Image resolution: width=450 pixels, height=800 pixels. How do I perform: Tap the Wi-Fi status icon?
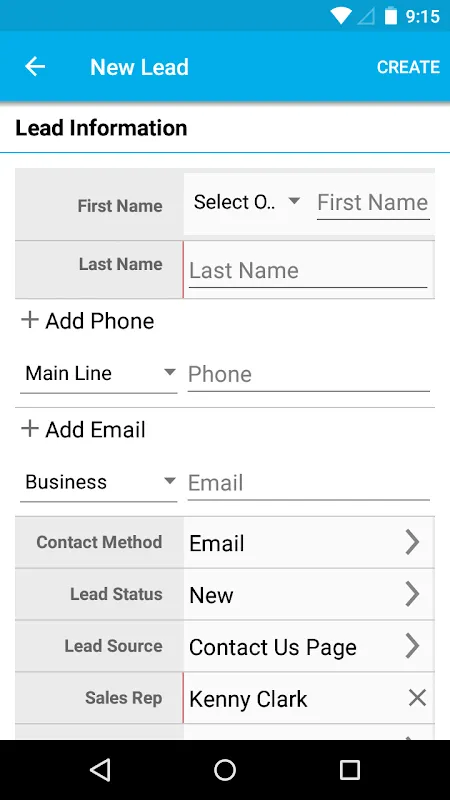pyautogui.click(x=340, y=16)
